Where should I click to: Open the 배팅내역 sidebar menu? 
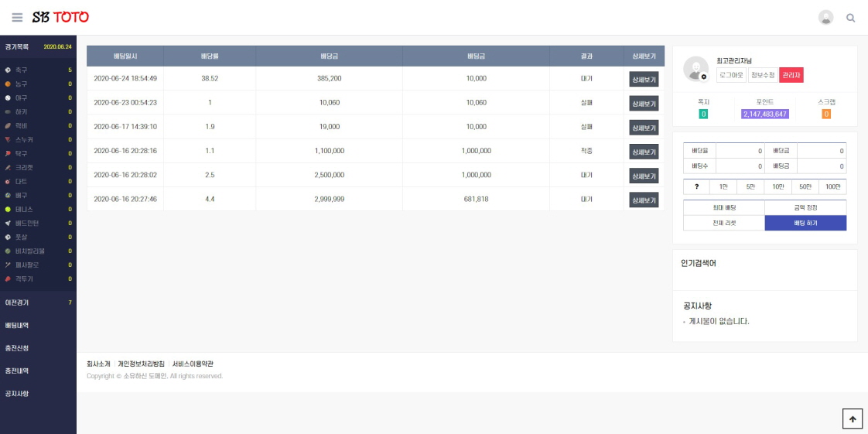(x=17, y=326)
